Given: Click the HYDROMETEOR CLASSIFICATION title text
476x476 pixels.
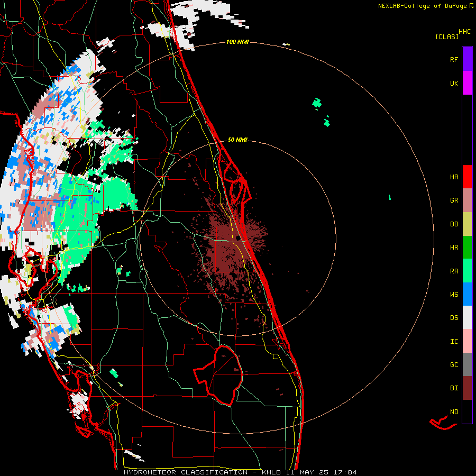Looking at the screenshot, I should (x=186, y=472).
